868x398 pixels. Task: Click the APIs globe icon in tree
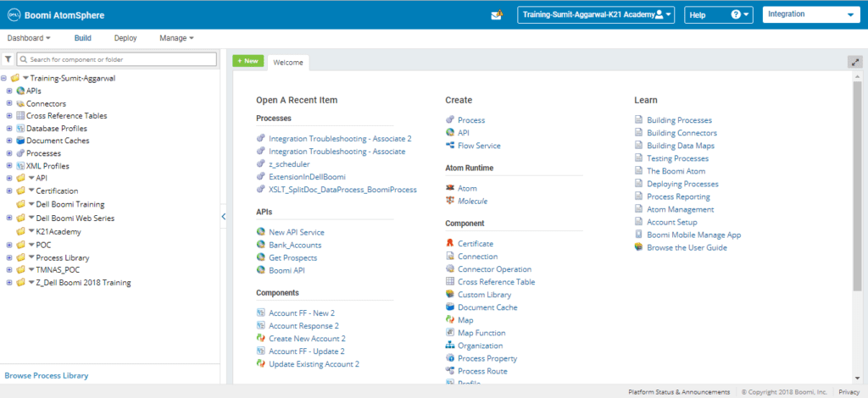(20, 91)
